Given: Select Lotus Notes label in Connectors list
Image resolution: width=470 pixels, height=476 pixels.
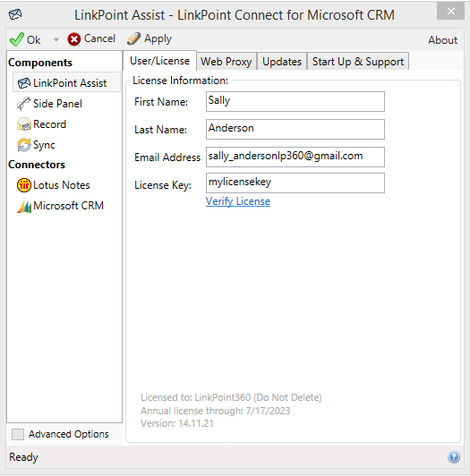Looking at the screenshot, I should (62, 185).
